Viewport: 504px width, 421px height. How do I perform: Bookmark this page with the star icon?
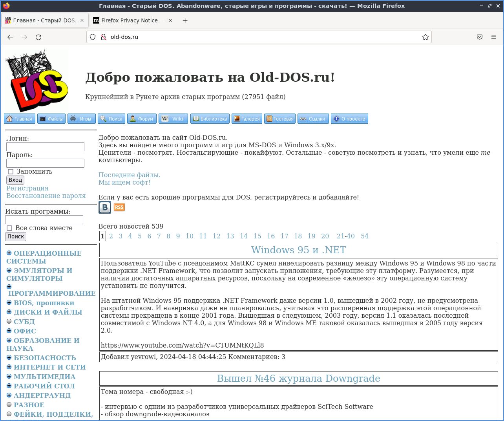(x=425, y=37)
